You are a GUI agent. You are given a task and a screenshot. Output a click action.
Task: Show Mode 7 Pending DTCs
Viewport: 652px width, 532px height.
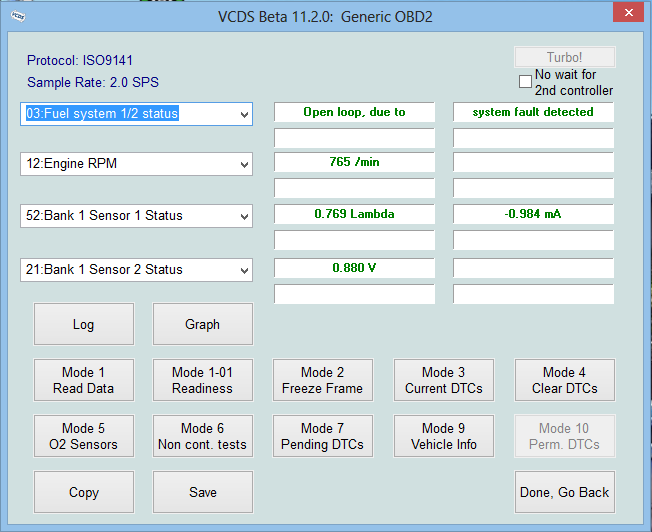323,436
